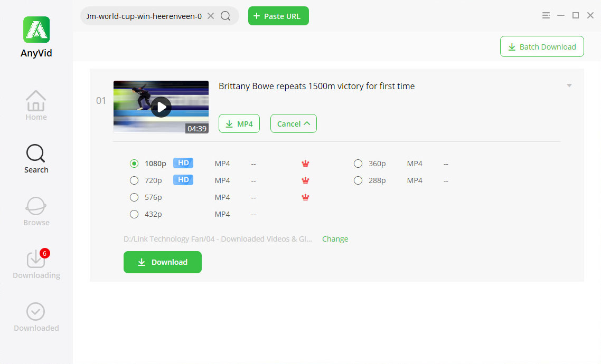Image resolution: width=601 pixels, height=364 pixels.
Task: Expand the small arrow beside the video title
Action: (569, 85)
